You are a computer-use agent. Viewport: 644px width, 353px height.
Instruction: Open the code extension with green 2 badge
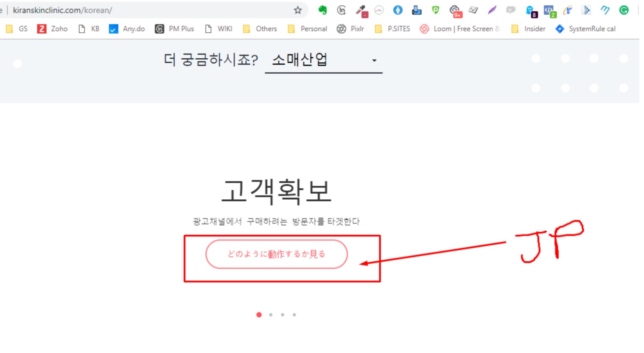[549, 11]
